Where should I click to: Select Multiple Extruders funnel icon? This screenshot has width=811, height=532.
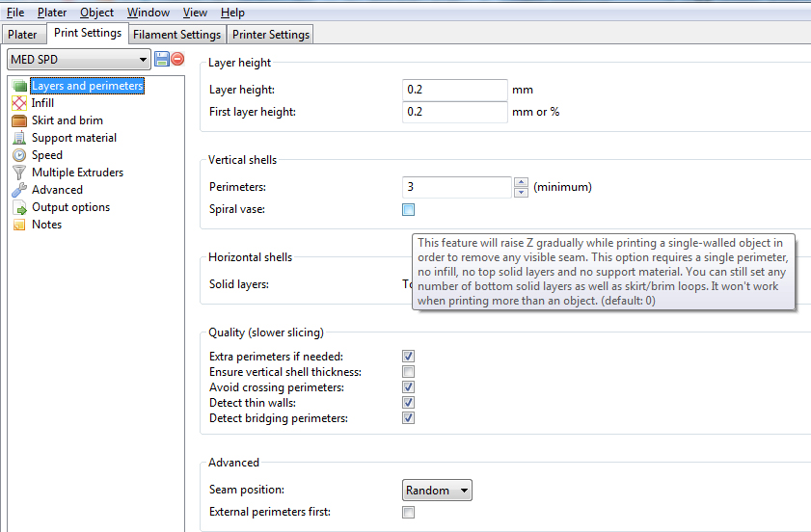19,173
